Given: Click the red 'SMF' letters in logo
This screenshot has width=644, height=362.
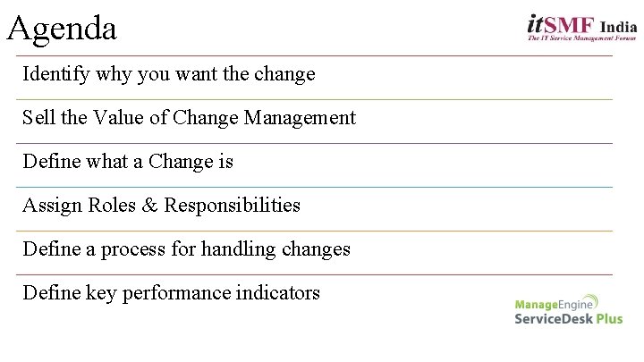Looking at the screenshot, I should (569, 25).
